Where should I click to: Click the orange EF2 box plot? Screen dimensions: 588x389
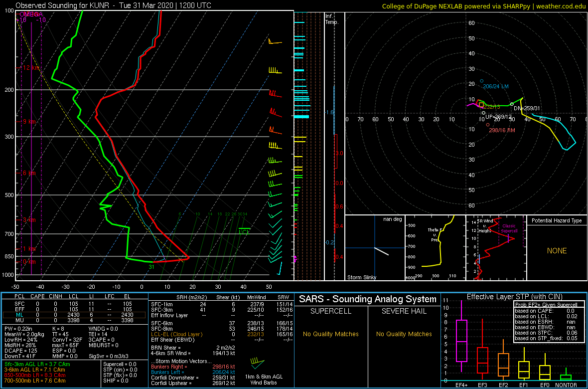[x=503, y=360]
